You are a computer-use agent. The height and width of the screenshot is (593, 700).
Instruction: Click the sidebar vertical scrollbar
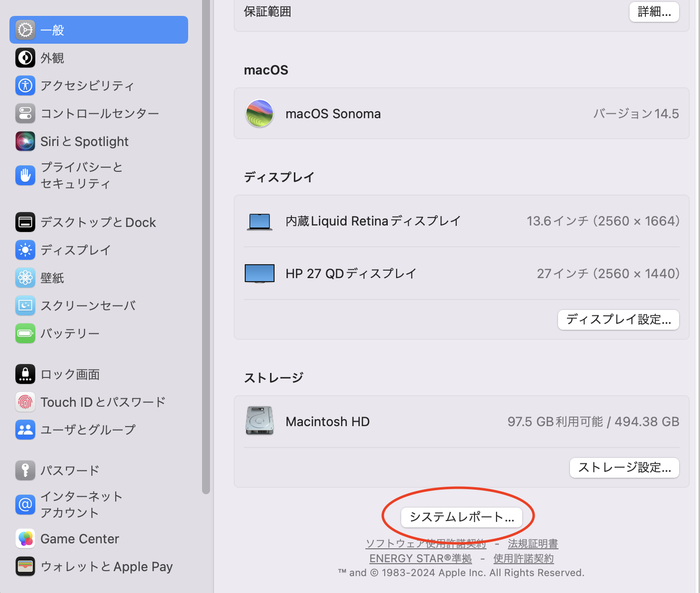click(x=206, y=247)
